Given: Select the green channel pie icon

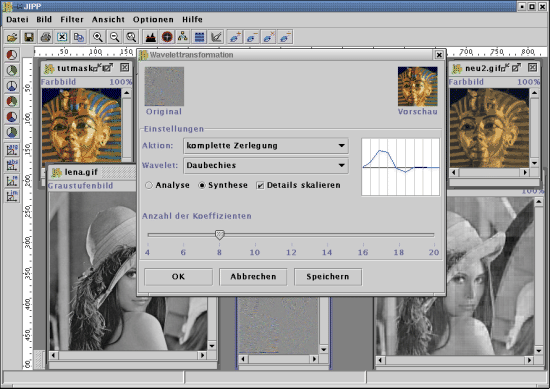Looking at the screenshot, I should (12, 71).
